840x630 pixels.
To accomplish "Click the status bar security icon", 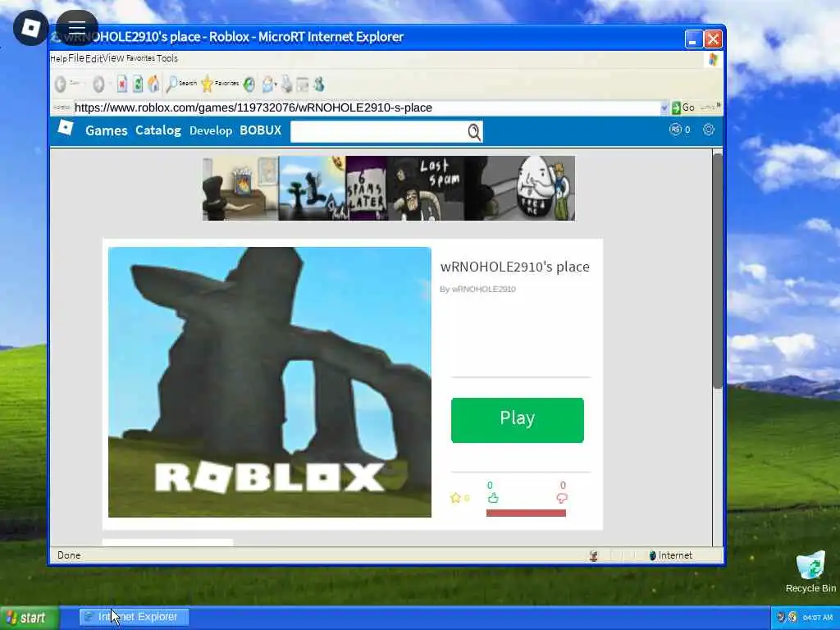I will pos(594,555).
